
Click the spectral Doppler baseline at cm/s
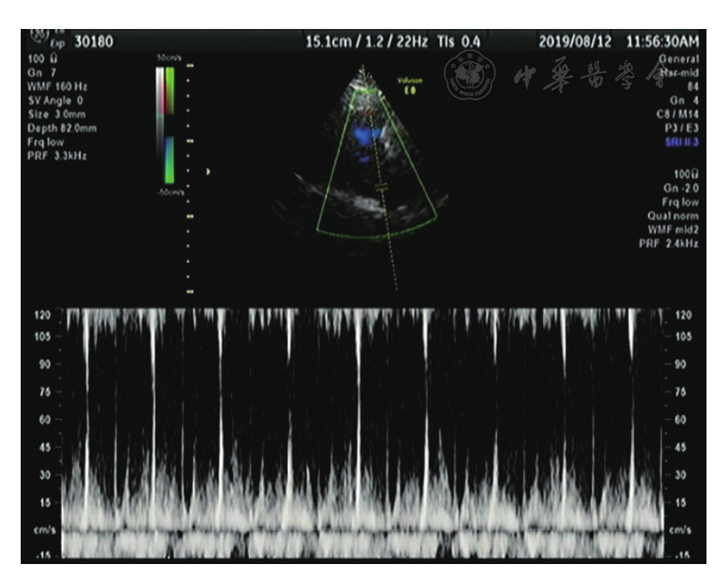pyautogui.click(x=364, y=529)
